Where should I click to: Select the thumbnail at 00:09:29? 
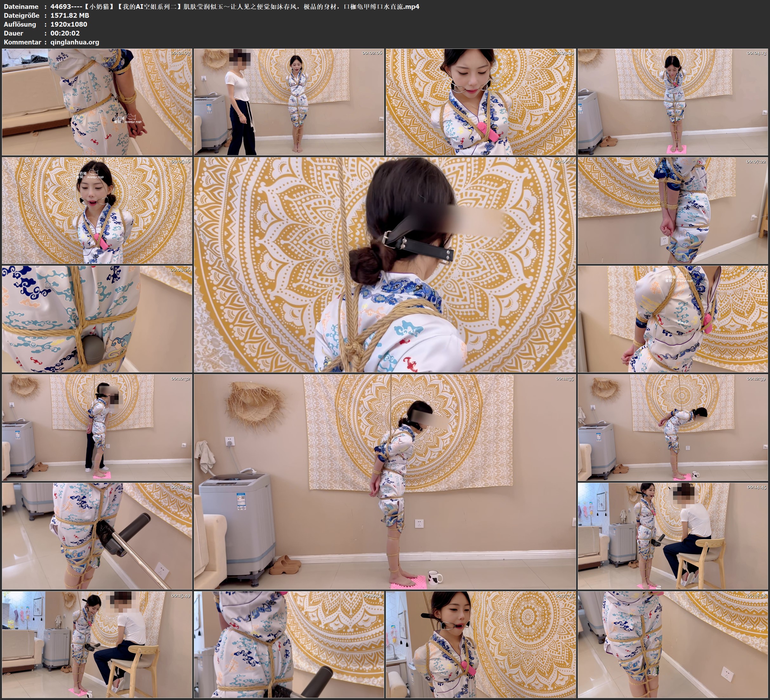pyautogui.click(x=673, y=319)
